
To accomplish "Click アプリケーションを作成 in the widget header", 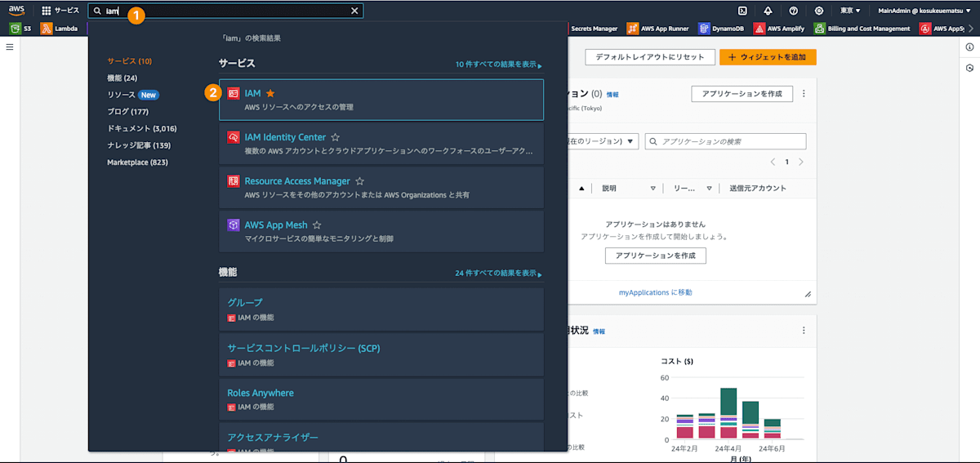I will coord(742,94).
